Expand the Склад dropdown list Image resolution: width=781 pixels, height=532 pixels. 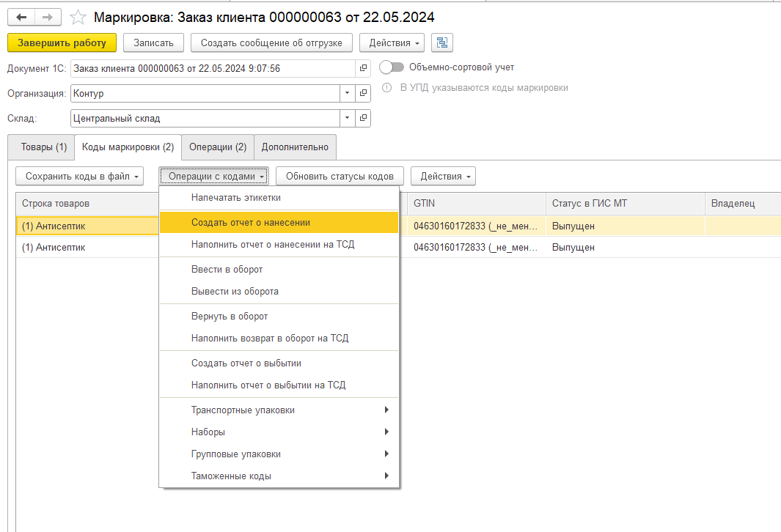347,118
